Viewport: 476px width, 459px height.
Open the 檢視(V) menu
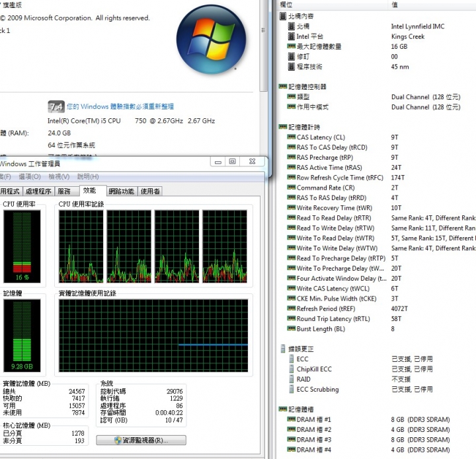coord(59,176)
